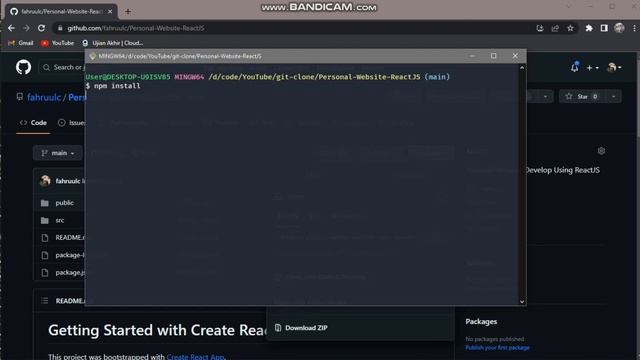Viewport: 640px width, 360px height.
Task: Open the README outline list icon
Action: pos(44,301)
